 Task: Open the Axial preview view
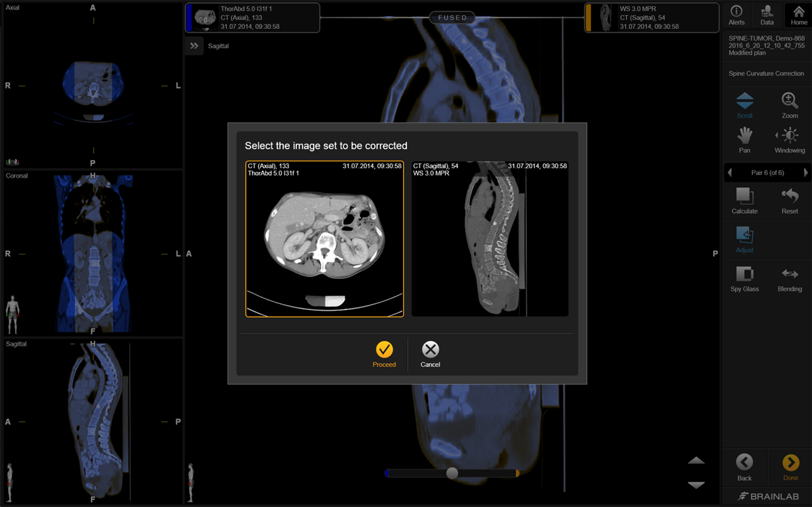click(93, 85)
